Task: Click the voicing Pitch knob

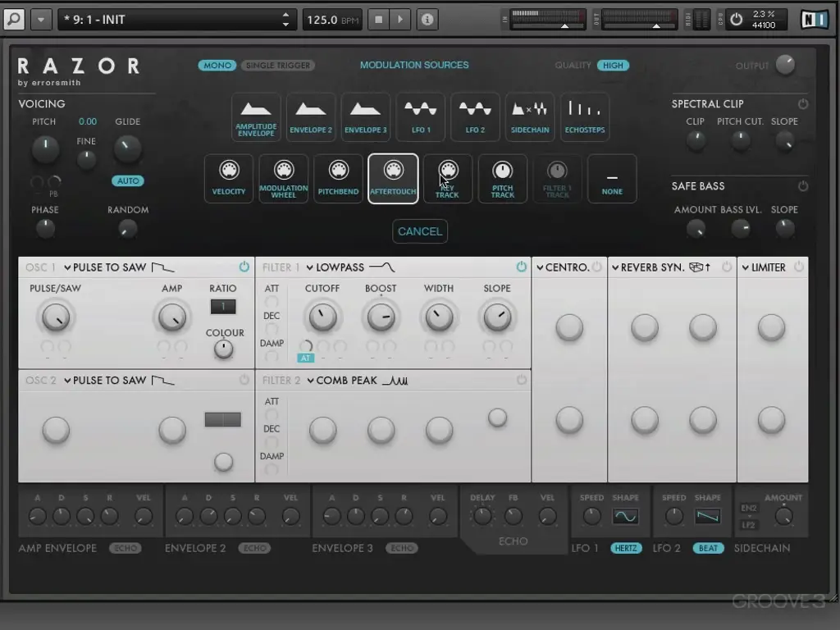Action: point(46,148)
